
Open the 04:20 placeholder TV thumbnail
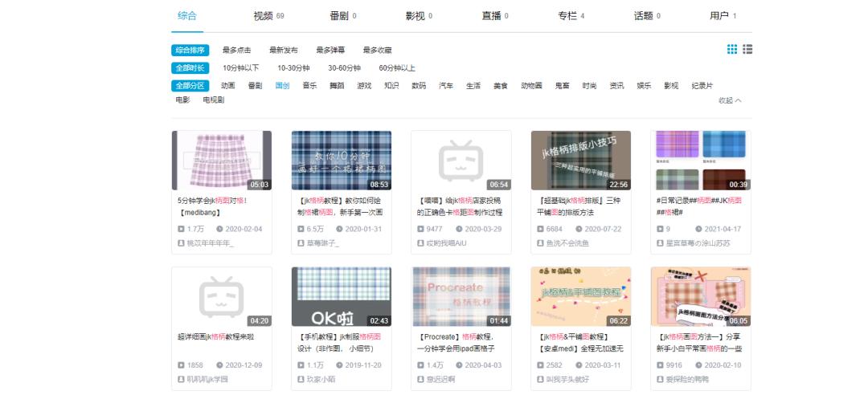click(222, 296)
